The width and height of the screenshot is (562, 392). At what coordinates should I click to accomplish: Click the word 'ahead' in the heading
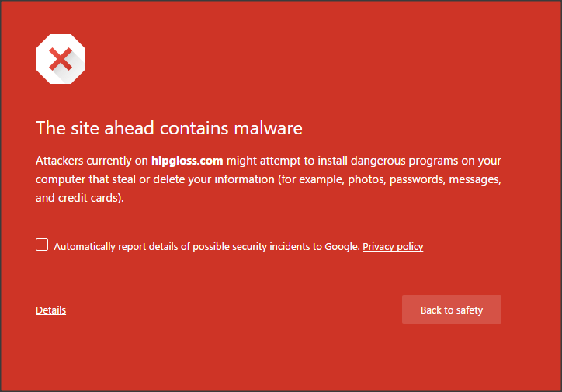point(129,128)
